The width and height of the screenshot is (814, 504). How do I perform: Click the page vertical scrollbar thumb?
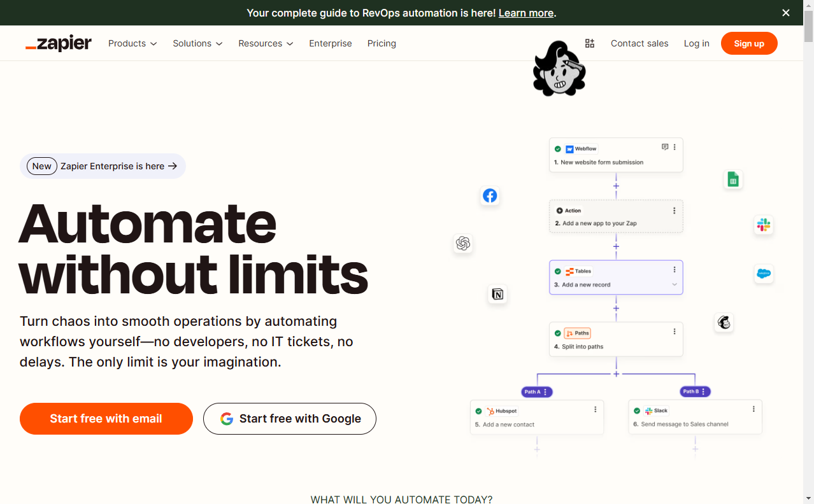tap(809, 26)
